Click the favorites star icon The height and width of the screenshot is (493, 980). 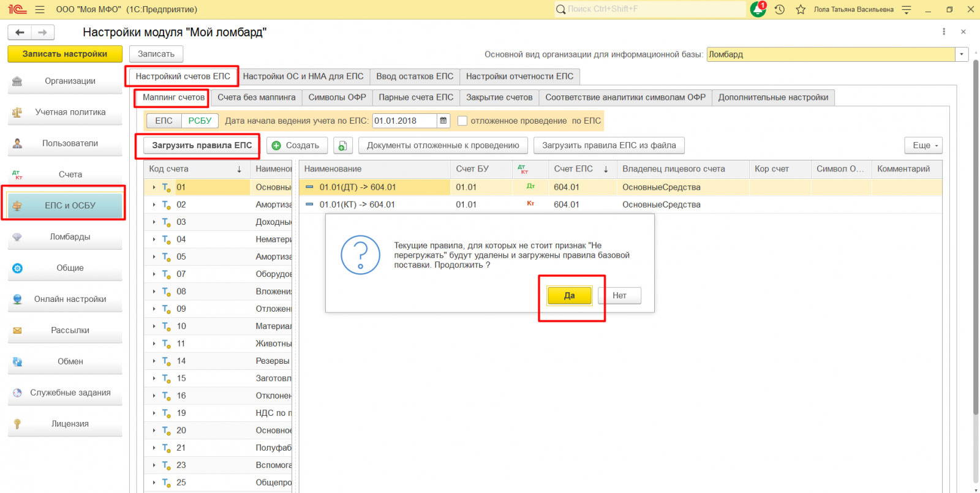[801, 9]
